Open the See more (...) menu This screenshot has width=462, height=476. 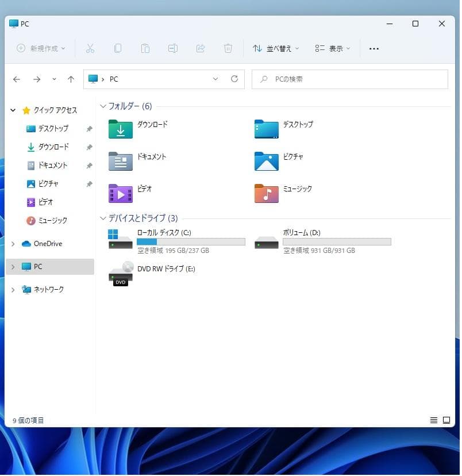(x=374, y=49)
